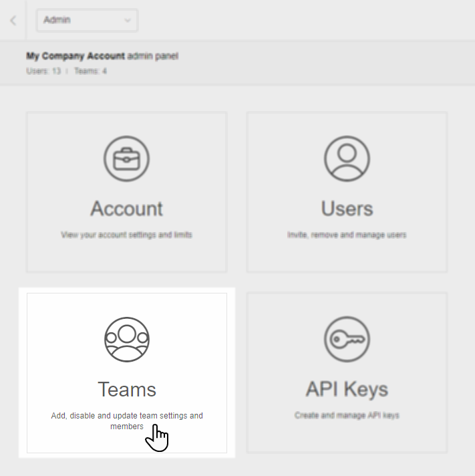
Task: Click the API Keys heading text
Action: coord(347,389)
